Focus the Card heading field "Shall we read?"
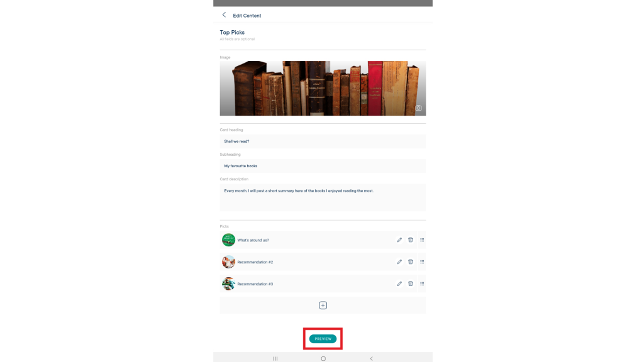This screenshot has height=362, width=644. coord(323,141)
